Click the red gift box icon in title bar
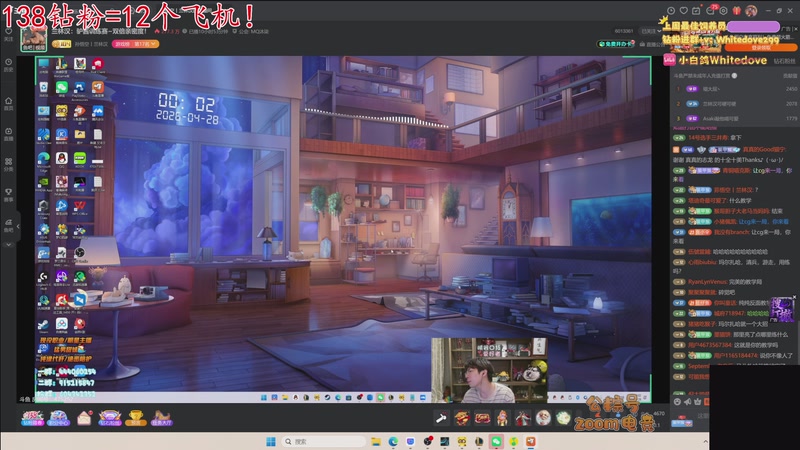The height and width of the screenshot is (450, 800). (x=737, y=11)
